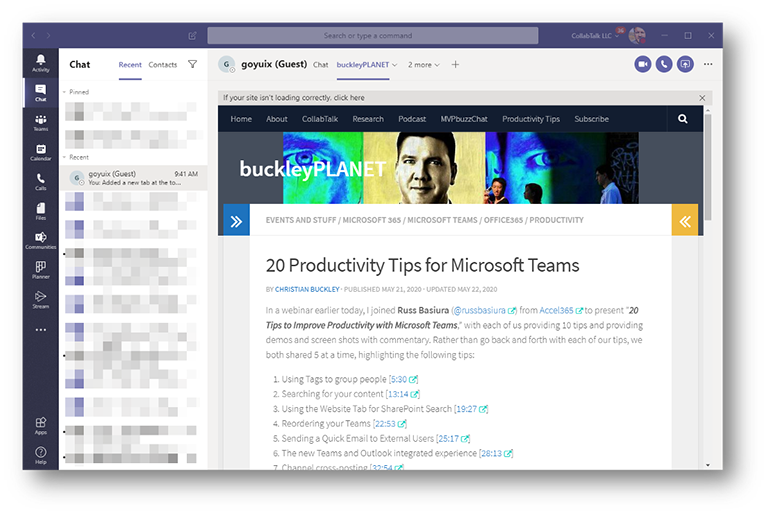The height and width of the screenshot is (515, 768).
Task: Open the chat filter funnel
Action: [192, 64]
